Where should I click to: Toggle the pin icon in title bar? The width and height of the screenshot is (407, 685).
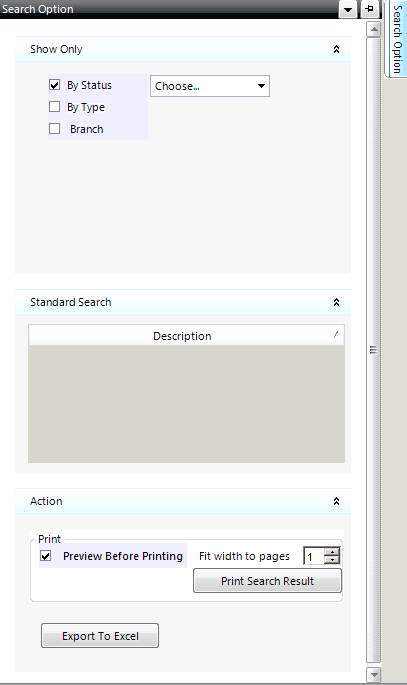[x=369, y=9]
